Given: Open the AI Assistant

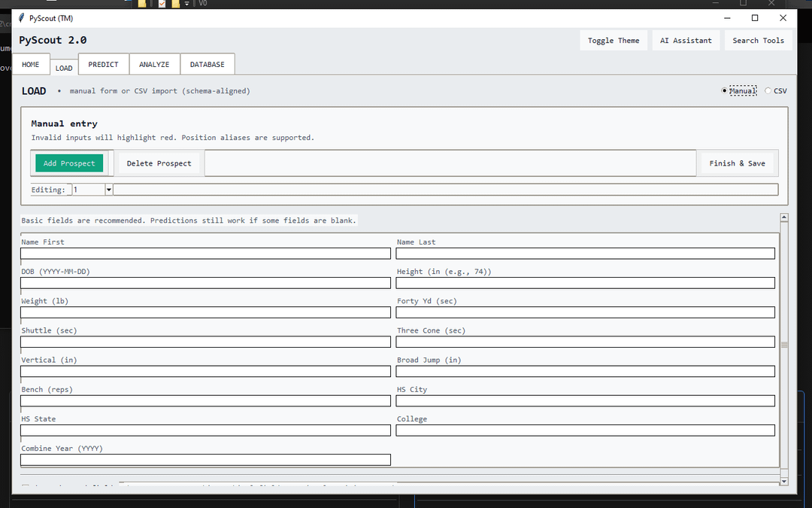Looking at the screenshot, I should (x=686, y=41).
